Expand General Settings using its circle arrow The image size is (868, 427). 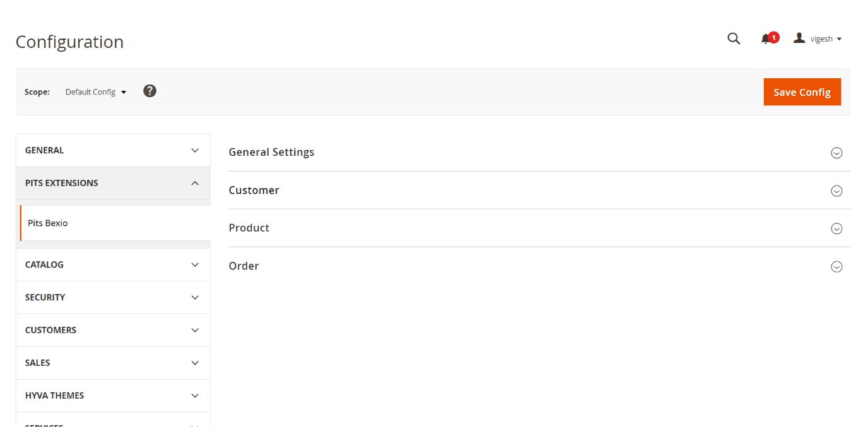click(x=836, y=153)
